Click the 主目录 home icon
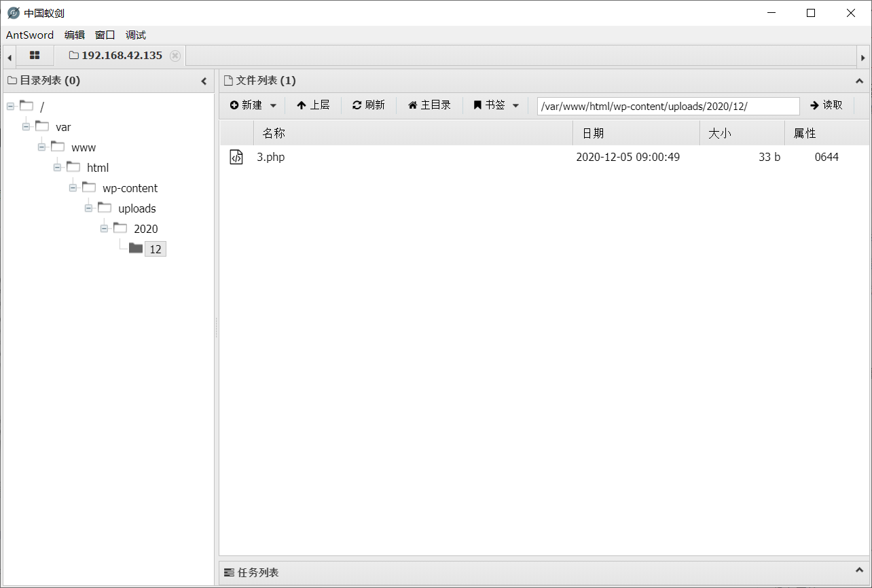This screenshot has width=872, height=588. (x=413, y=105)
